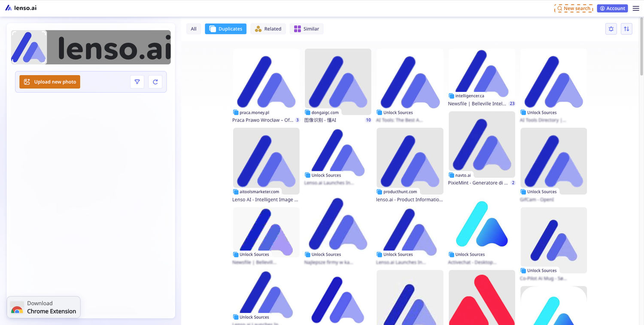Open the title 'Praca Prawo Wrocław – Of...'

[x=263, y=120]
